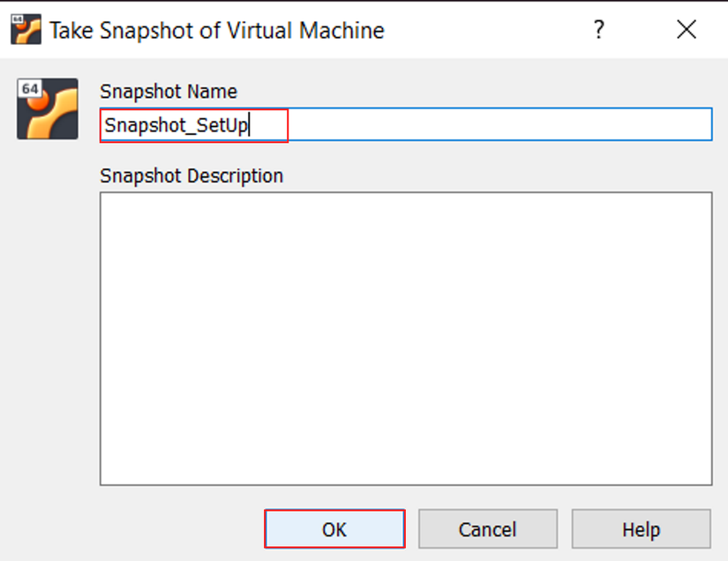Click the question mark help icon
The width and height of the screenshot is (728, 561).
[599, 30]
